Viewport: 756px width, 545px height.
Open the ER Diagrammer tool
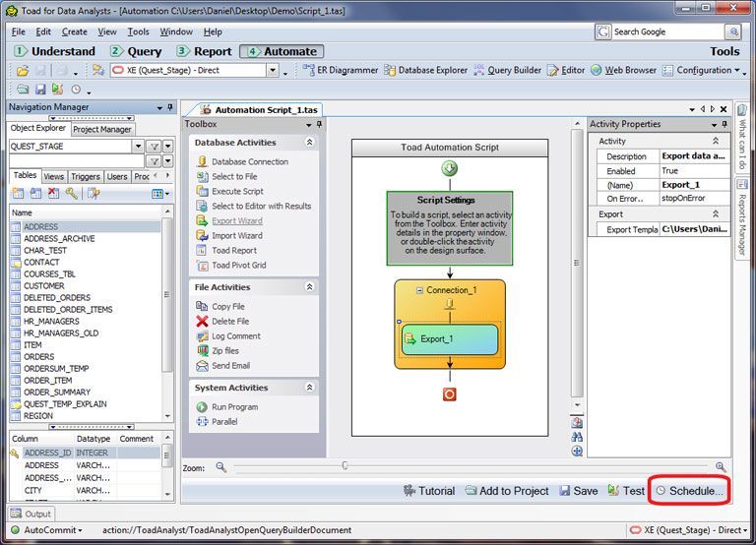pos(341,71)
